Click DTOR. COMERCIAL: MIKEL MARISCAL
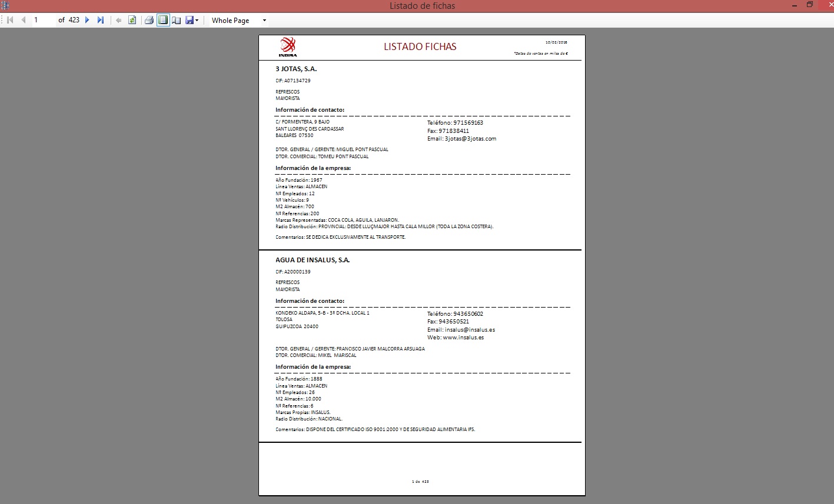 point(316,355)
